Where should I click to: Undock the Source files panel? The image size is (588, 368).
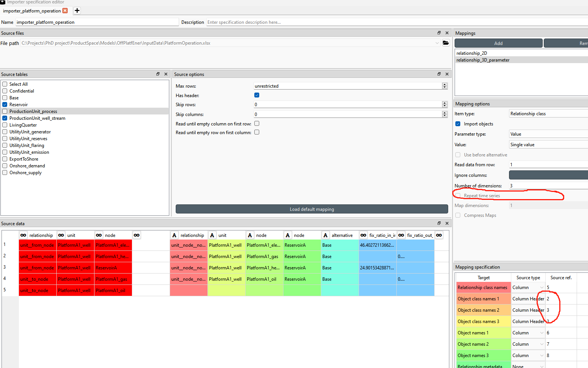click(x=439, y=33)
